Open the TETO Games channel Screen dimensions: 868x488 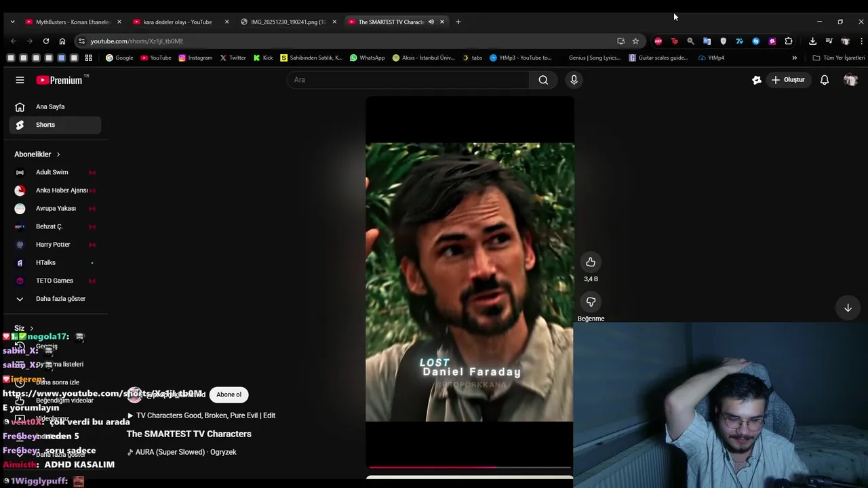tap(54, 281)
